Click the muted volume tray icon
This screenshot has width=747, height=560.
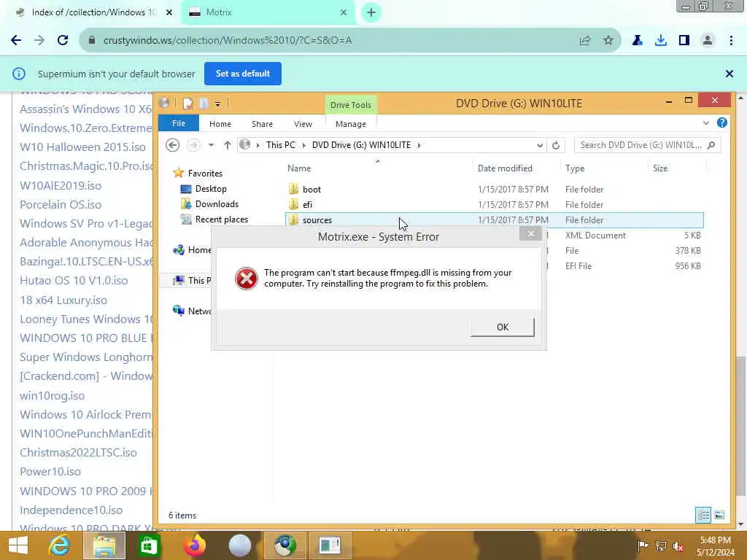click(x=678, y=546)
